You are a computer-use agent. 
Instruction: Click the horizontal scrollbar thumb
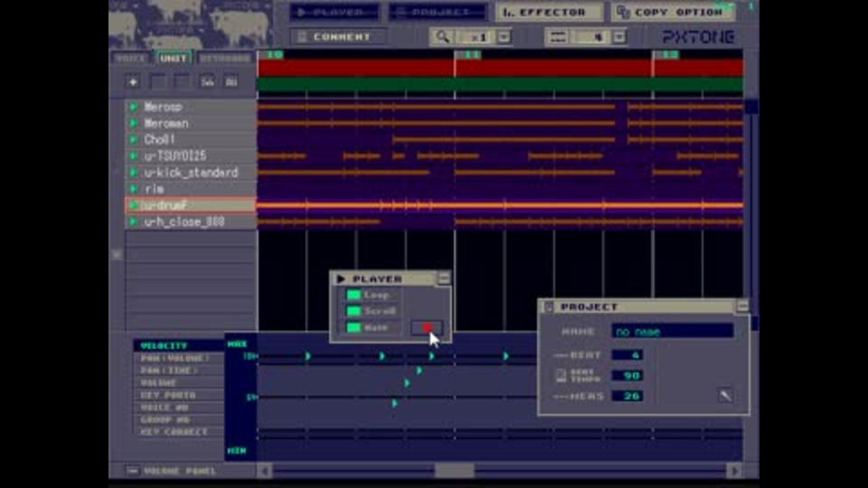point(455,471)
